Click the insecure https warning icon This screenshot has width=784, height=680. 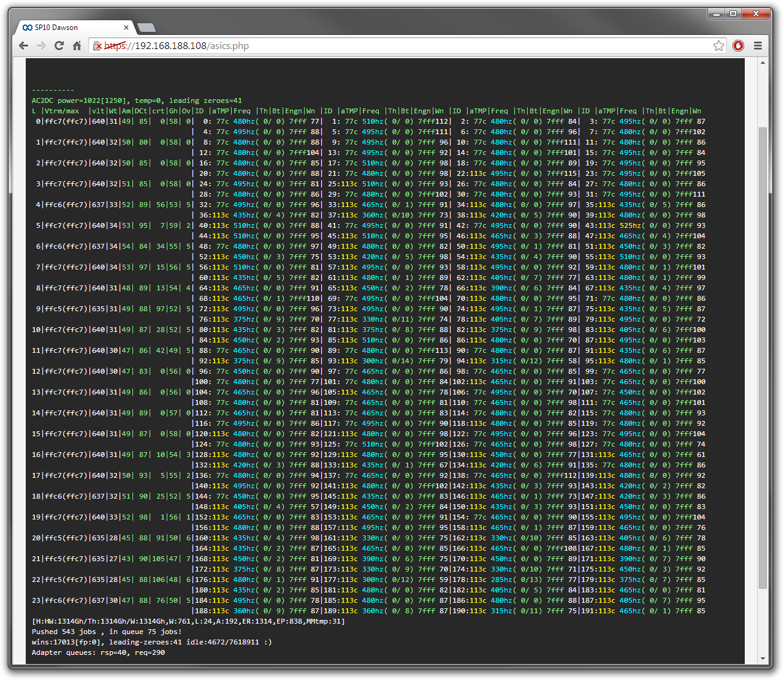tap(98, 45)
